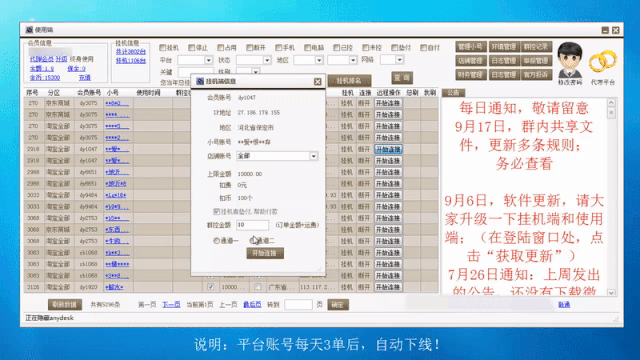Click the 转到 page number field

point(298,304)
